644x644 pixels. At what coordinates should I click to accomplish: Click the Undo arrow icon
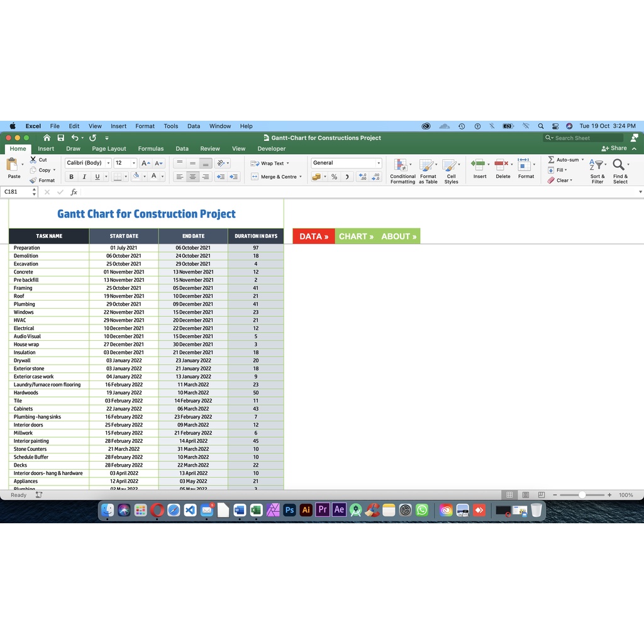pos(75,138)
